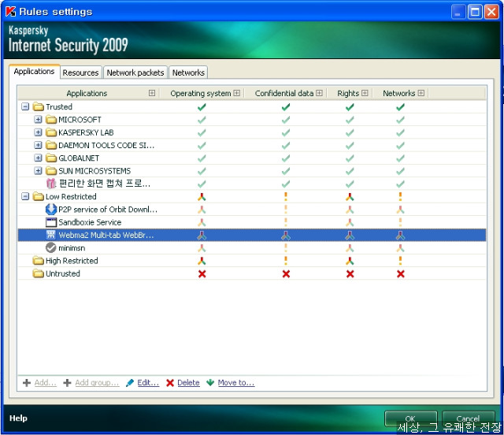Expand the MICROSOFT folder
This screenshot has width=504, height=435.
tap(38, 119)
